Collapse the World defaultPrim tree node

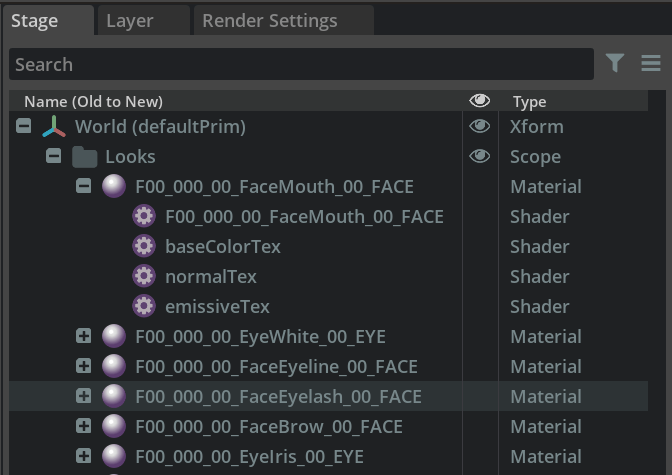pos(24,127)
